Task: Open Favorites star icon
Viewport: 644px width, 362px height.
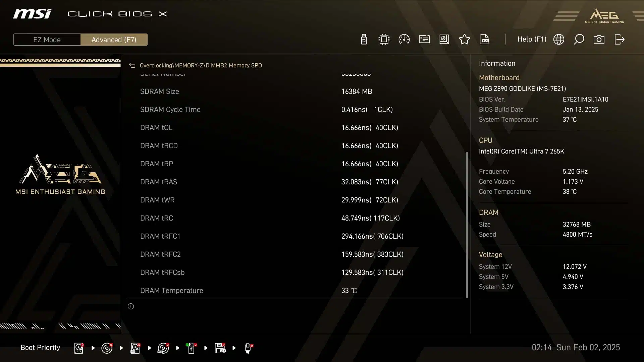Action: tap(465, 40)
